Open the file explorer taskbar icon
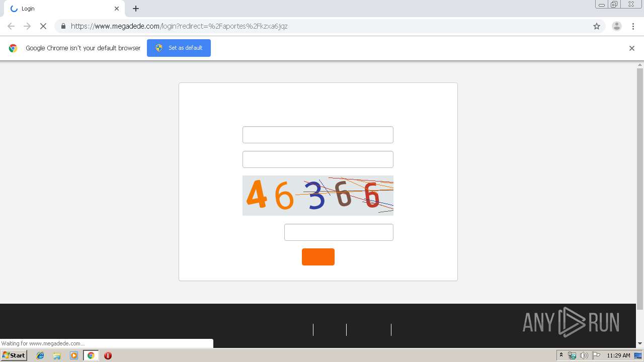644x362 pixels. coord(57,355)
